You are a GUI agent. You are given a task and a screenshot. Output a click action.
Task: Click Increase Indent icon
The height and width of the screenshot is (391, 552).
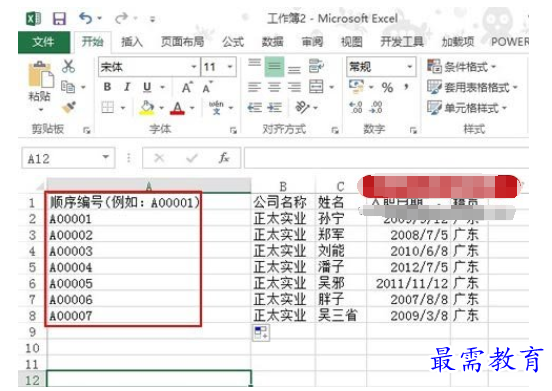click(274, 107)
